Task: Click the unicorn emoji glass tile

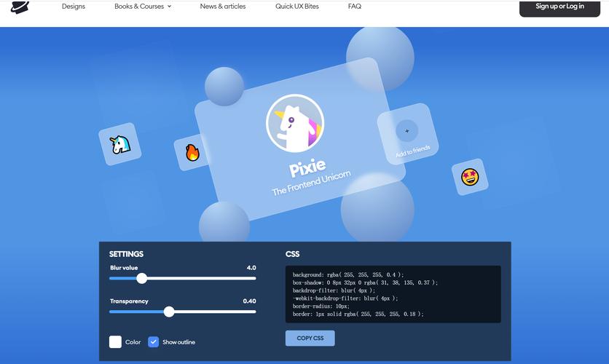Action: click(x=119, y=144)
